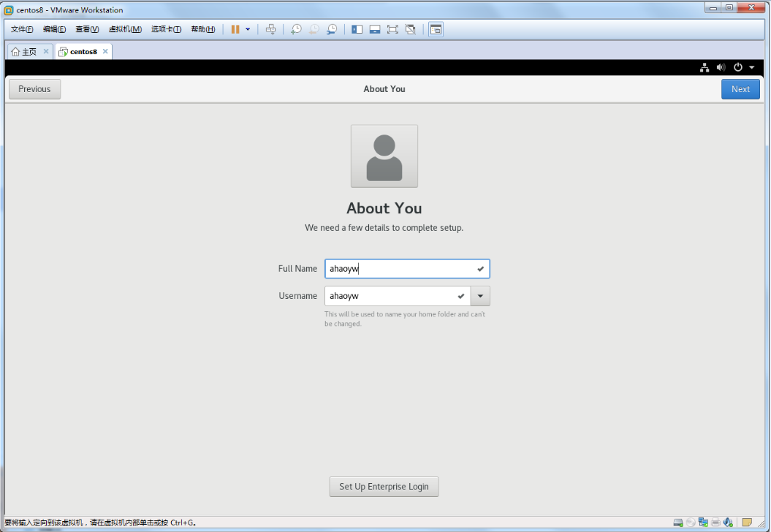Screen dimensions: 771x532
Task: Click Send Ctrl+Alt+Del toolbar icon
Action: (271, 29)
